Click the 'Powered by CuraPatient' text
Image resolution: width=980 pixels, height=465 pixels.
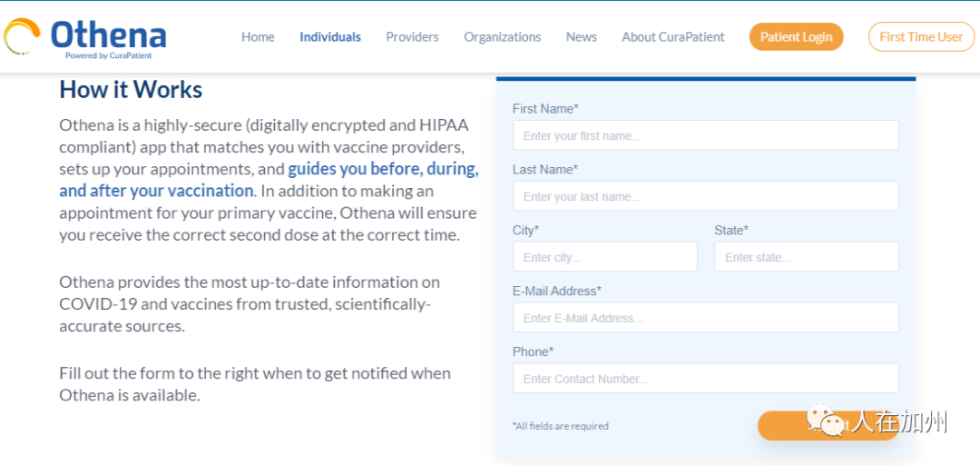point(109,55)
